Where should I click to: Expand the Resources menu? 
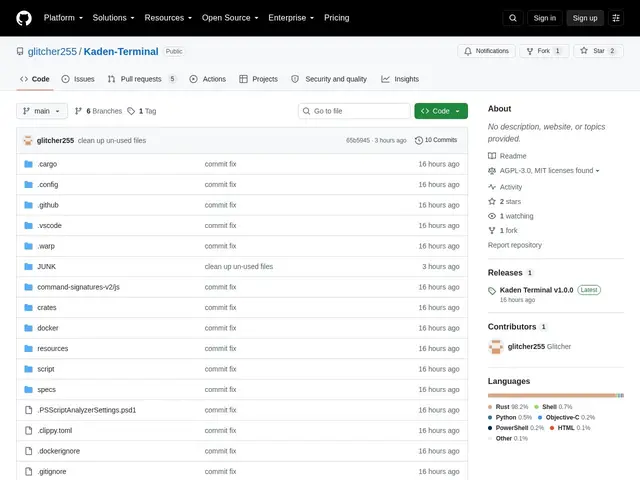click(x=168, y=18)
